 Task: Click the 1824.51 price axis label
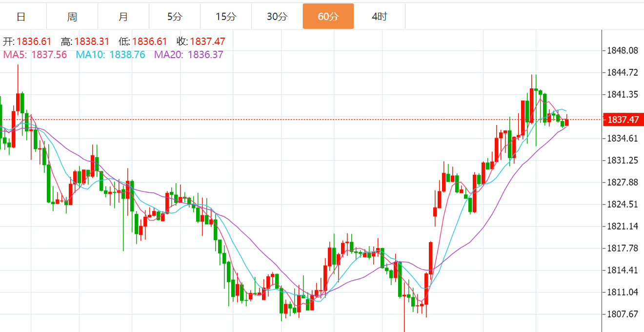tap(622, 204)
